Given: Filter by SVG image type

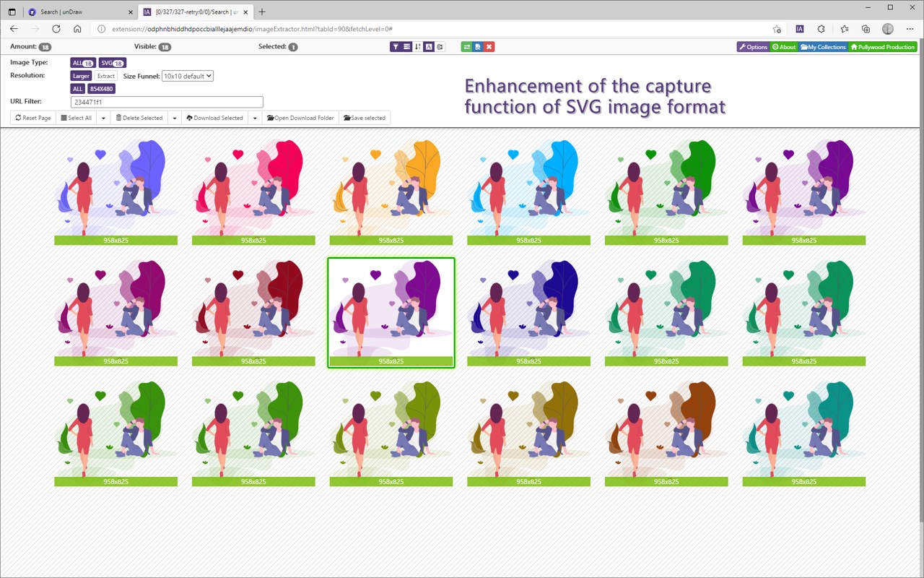Looking at the screenshot, I should (113, 63).
